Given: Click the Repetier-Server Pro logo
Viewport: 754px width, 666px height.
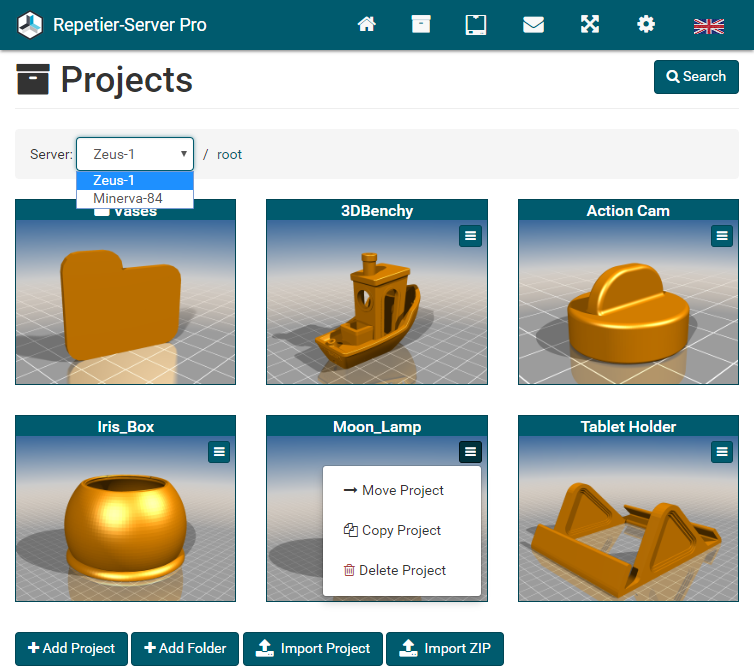Looking at the screenshot, I should 31,25.
